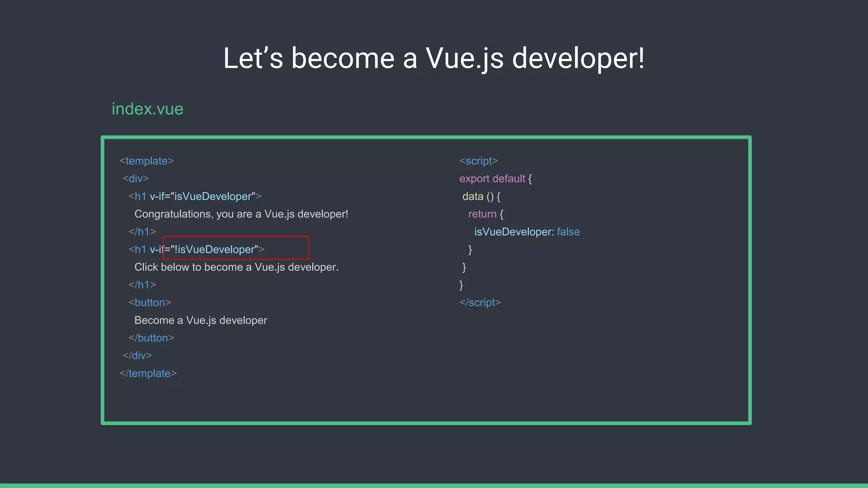Viewport: 868px width, 488px height.
Task: Click the slide title "Let's become a Vue.js developer!"
Action: [x=434, y=58]
